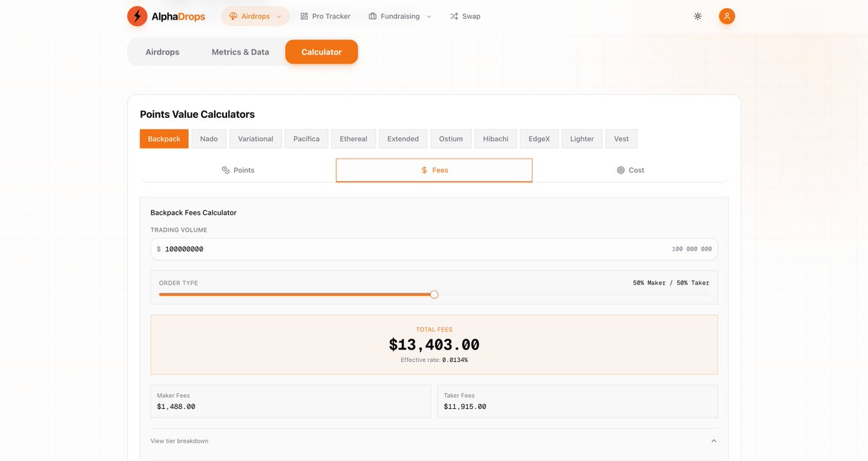This screenshot has height=461, width=868.
Task: Open the user profile avatar icon
Action: tap(727, 16)
